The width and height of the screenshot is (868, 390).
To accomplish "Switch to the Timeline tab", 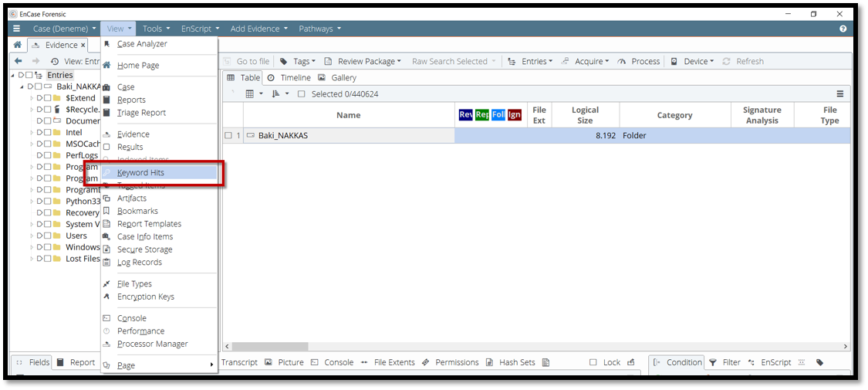I will coord(289,78).
